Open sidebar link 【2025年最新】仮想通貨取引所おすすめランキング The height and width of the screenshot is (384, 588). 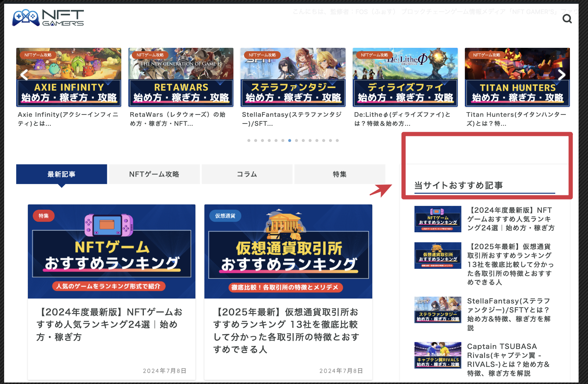(x=511, y=264)
